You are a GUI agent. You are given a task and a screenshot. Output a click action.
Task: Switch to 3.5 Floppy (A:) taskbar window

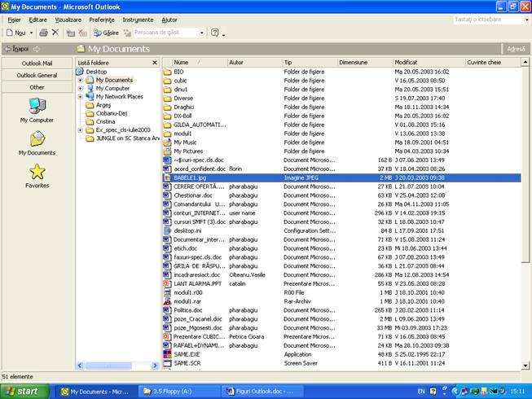coord(179,392)
